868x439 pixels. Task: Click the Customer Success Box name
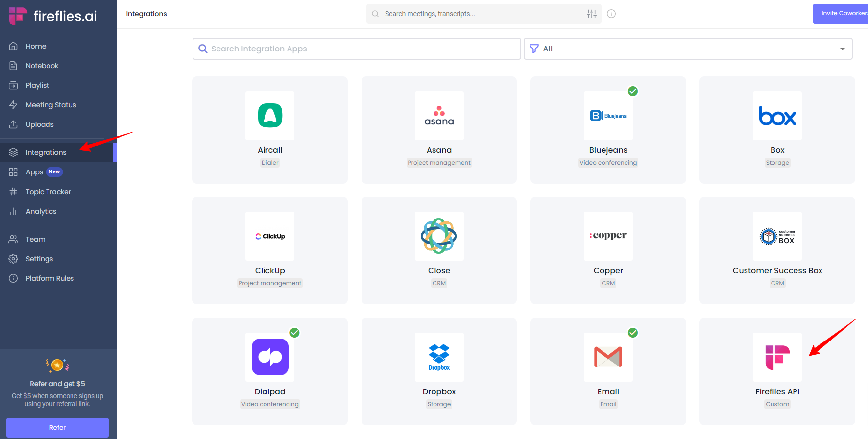(777, 270)
